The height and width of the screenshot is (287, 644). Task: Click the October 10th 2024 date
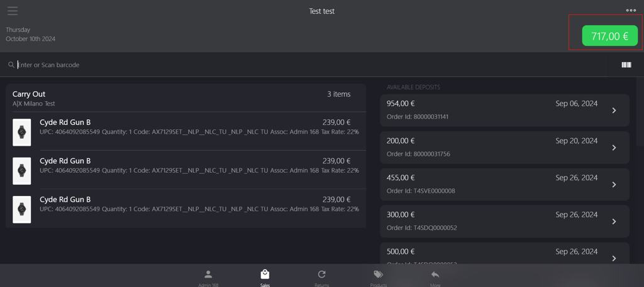30,39
